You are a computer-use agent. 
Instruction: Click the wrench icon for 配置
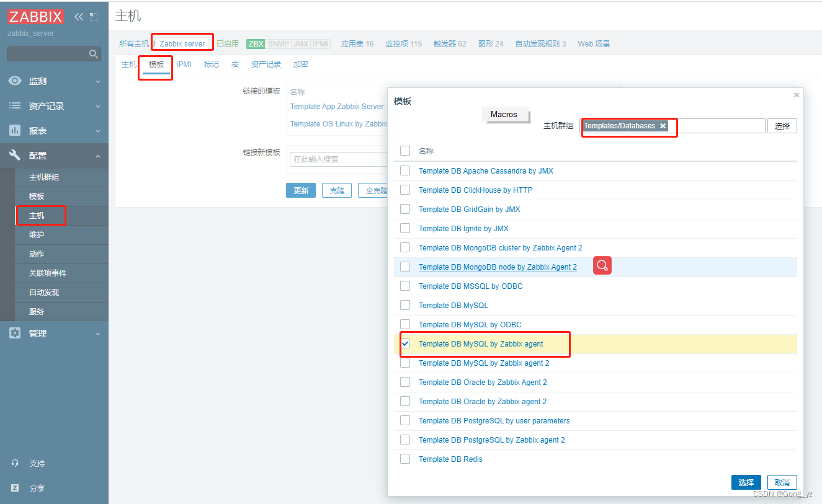click(15, 156)
